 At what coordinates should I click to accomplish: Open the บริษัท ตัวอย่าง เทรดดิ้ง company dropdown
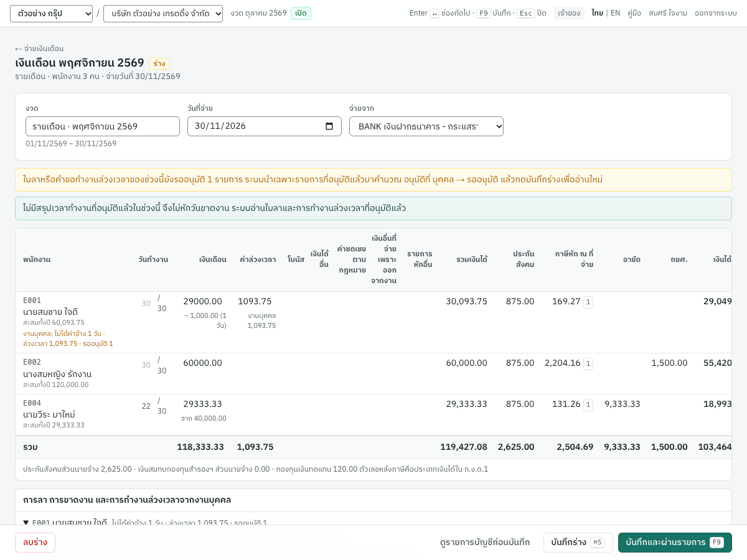point(163,14)
